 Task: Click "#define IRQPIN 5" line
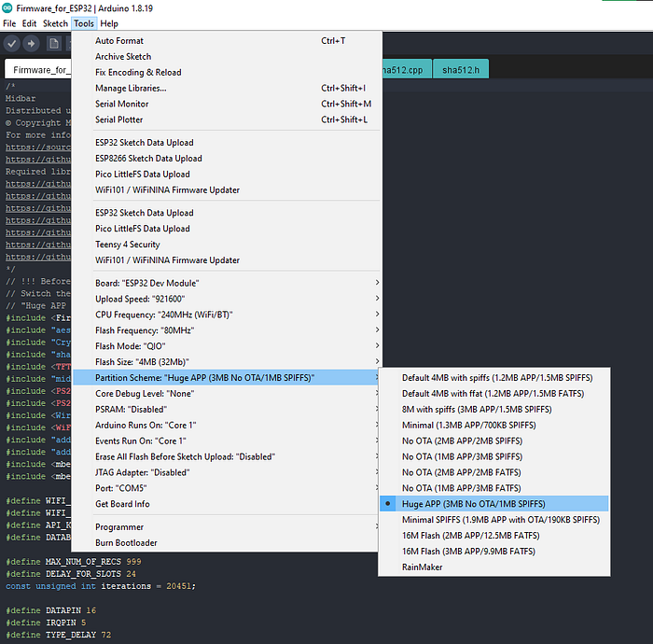pyautogui.click(x=46, y=623)
